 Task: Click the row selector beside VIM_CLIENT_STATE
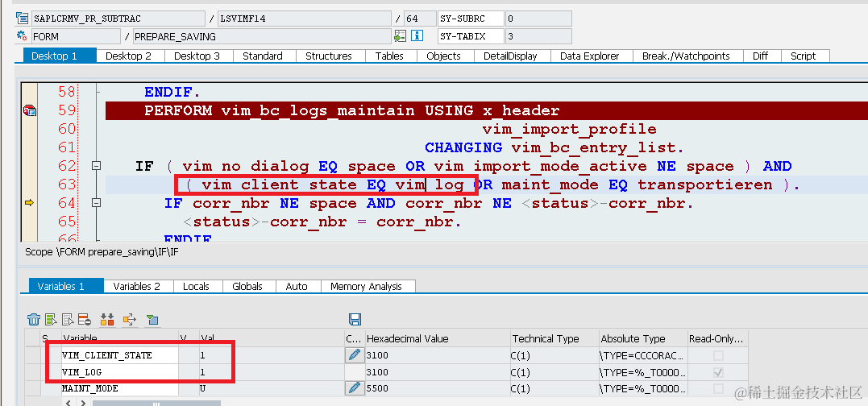pyautogui.click(x=33, y=355)
